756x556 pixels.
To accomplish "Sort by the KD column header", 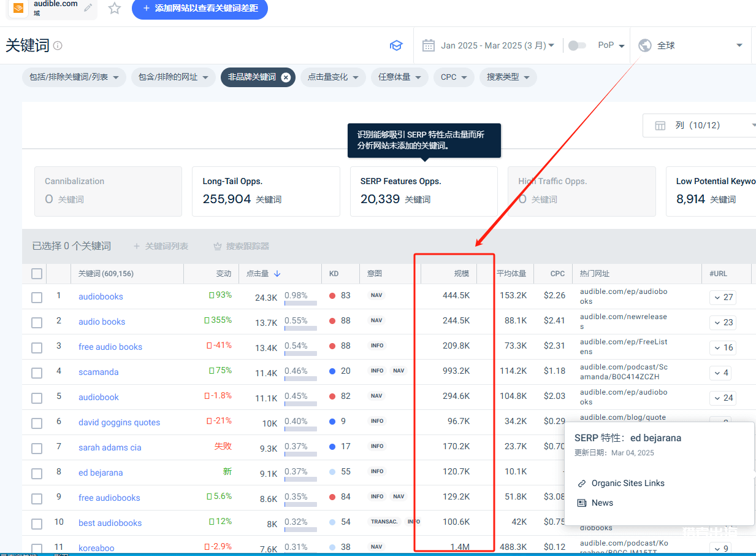I will pos(334,274).
